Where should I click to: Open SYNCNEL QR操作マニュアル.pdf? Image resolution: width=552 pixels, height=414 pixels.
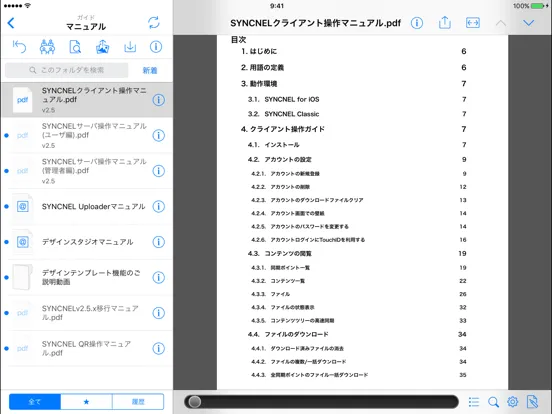point(87,349)
